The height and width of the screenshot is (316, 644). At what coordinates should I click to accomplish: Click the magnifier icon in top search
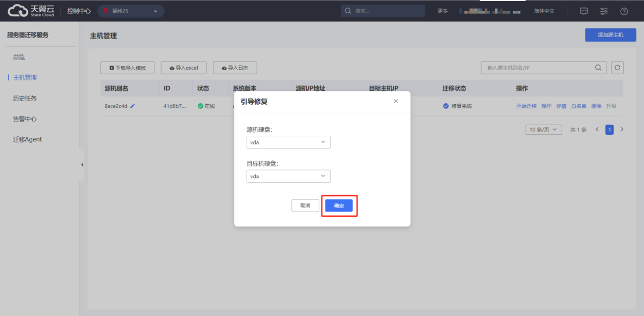pyautogui.click(x=348, y=11)
